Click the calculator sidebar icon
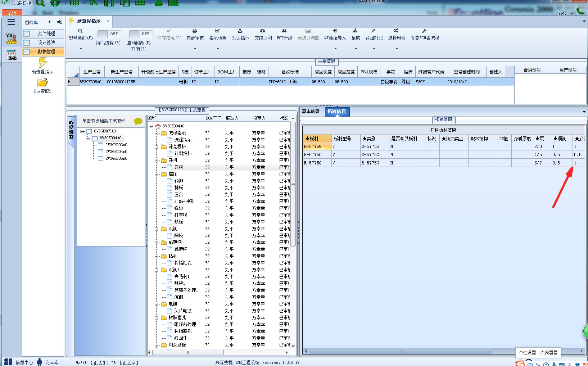This screenshot has width=588, height=366. (11, 55)
